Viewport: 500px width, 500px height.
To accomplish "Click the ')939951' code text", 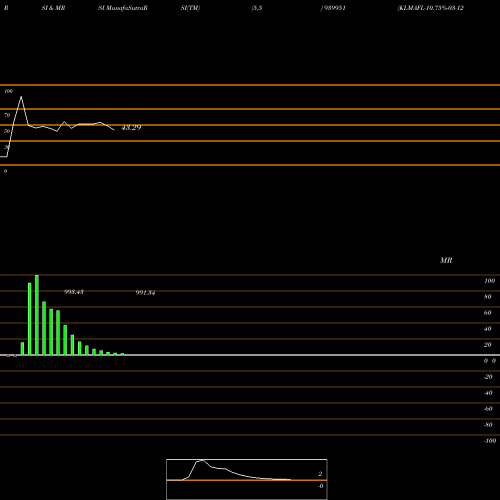I will 333,8.
